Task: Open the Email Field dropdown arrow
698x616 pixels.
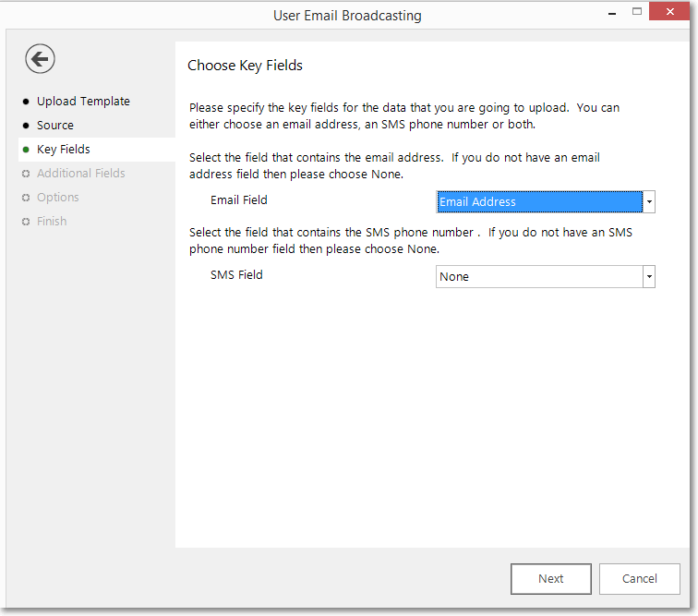Action: coord(649,201)
